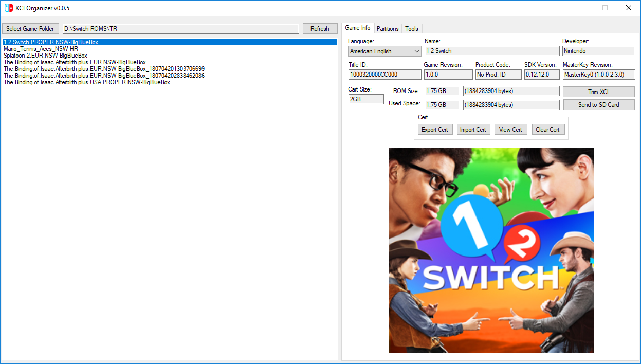The height and width of the screenshot is (364, 641).
Task: Close the XCI Organizer window
Action: (x=629, y=8)
